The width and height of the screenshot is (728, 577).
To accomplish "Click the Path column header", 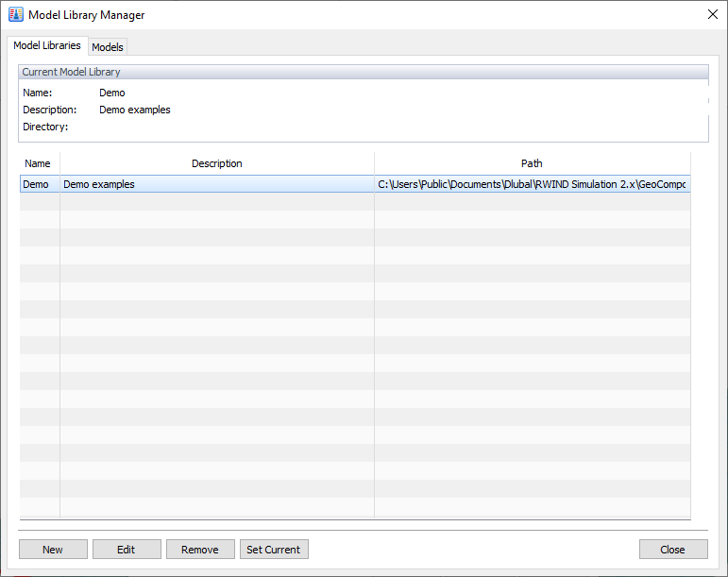I will click(532, 163).
